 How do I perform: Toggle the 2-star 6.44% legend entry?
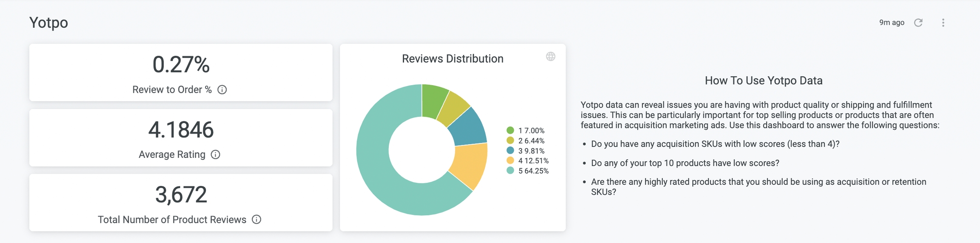pos(526,141)
